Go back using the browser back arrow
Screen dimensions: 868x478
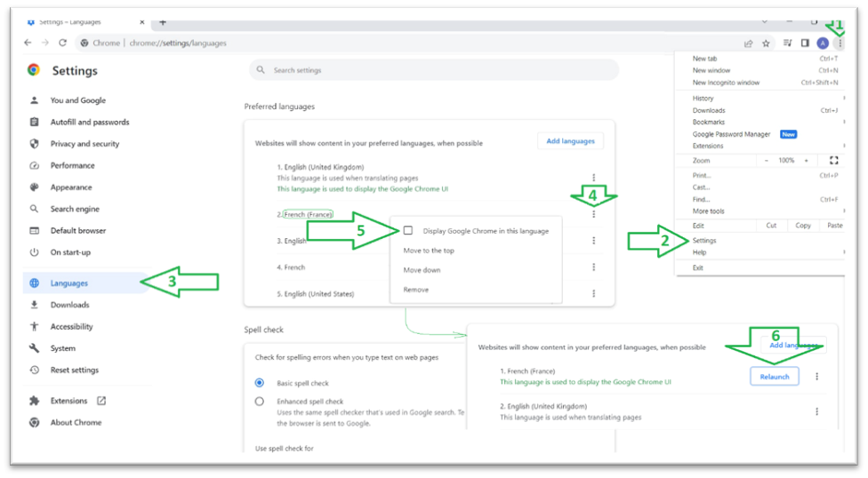28,43
